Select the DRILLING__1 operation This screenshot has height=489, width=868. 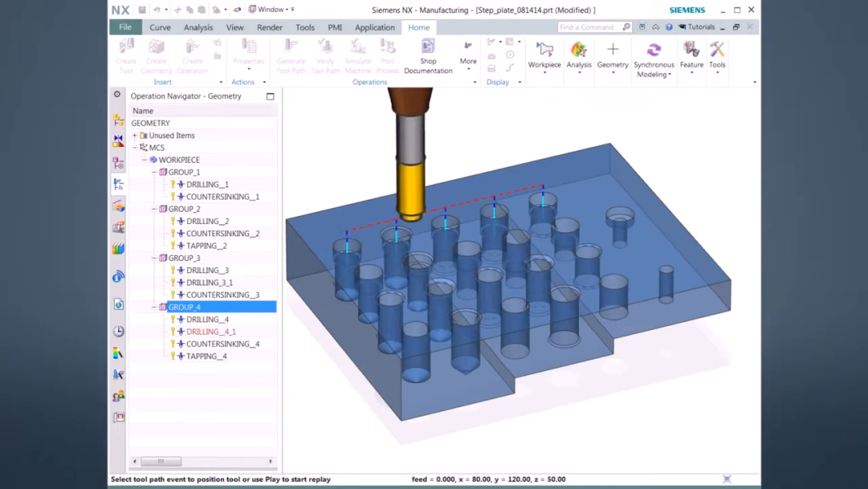pyautogui.click(x=207, y=184)
